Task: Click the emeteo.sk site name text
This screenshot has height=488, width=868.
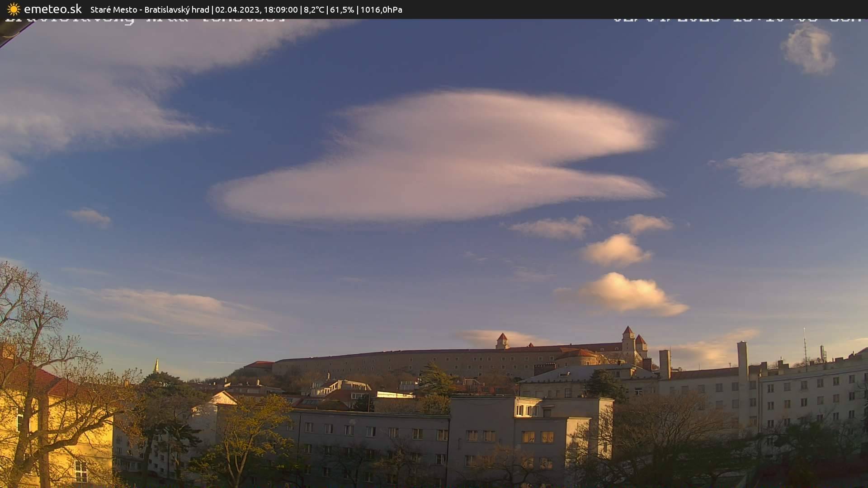Action: coord(53,9)
